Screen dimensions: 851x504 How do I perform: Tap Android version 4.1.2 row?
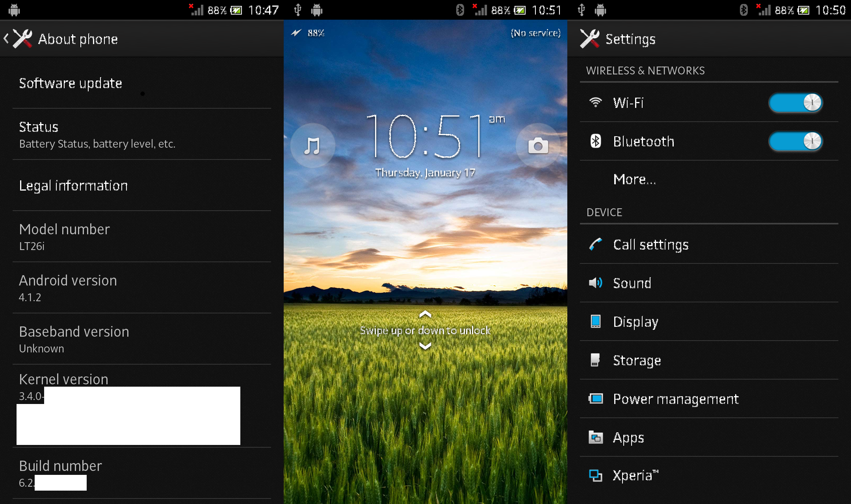coord(142,288)
